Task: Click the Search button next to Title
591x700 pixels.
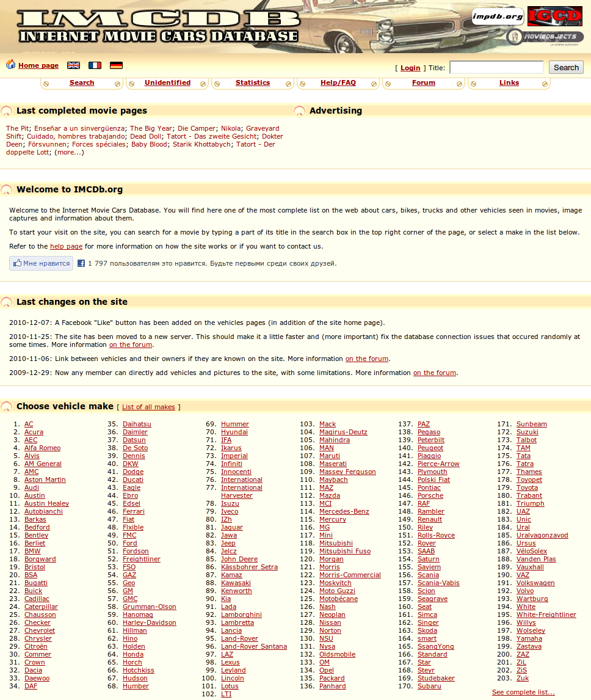Action: (x=566, y=68)
